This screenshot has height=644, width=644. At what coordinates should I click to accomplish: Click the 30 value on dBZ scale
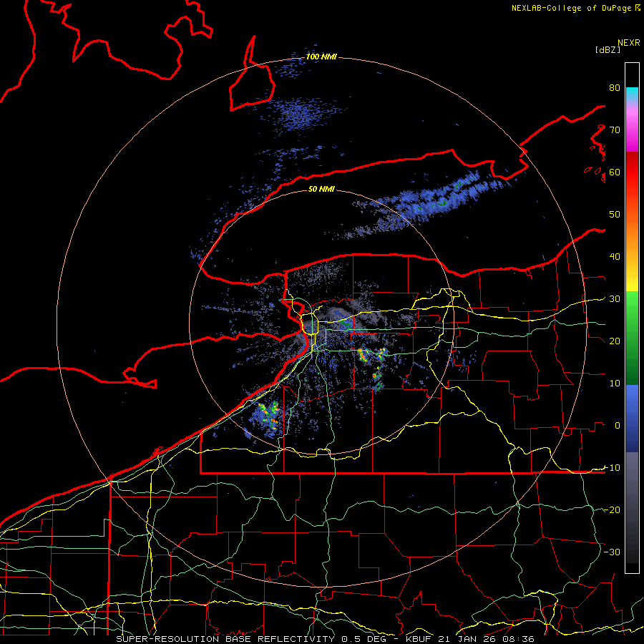pyautogui.click(x=615, y=299)
